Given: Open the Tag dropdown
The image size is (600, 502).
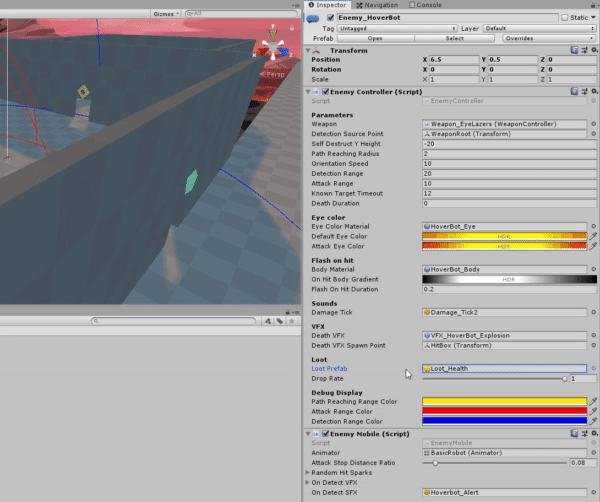Looking at the screenshot, I should pos(397,28).
